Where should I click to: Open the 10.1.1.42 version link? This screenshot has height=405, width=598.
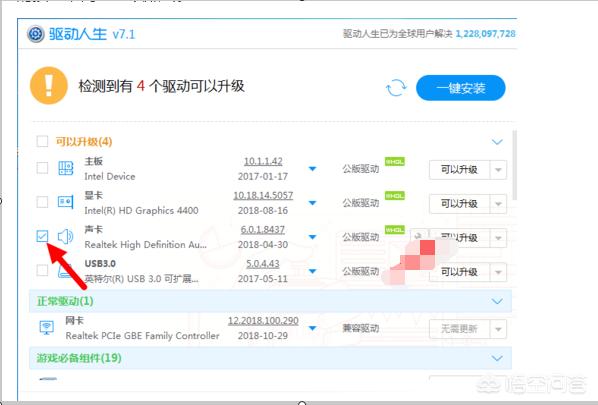(x=263, y=161)
